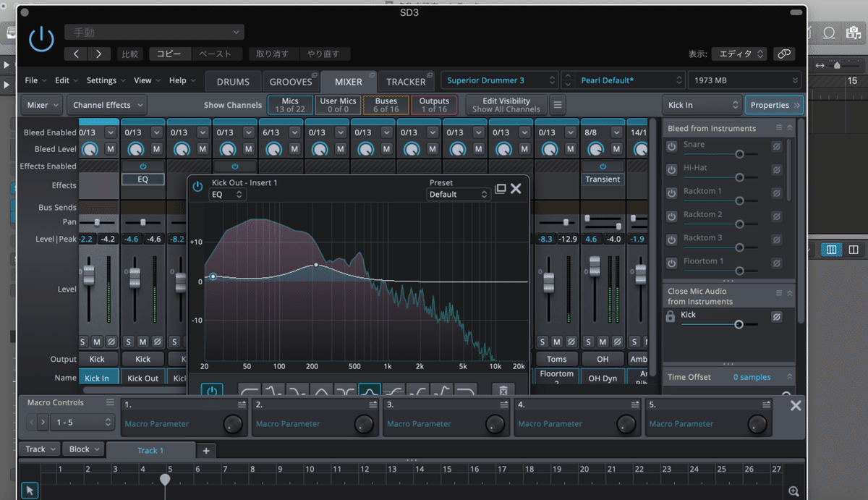Open the Macro page 1 - 5 dropdown
This screenshot has width=868, height=500.
(82, 422)
